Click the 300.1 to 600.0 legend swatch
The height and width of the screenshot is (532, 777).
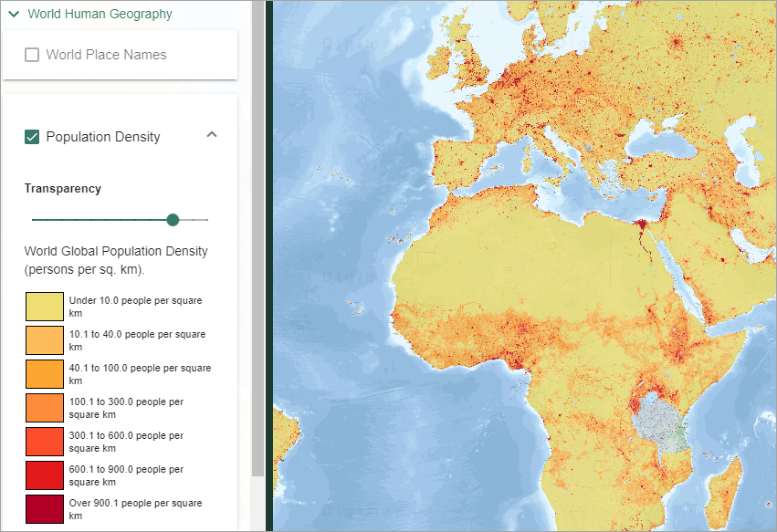[44, 442]
